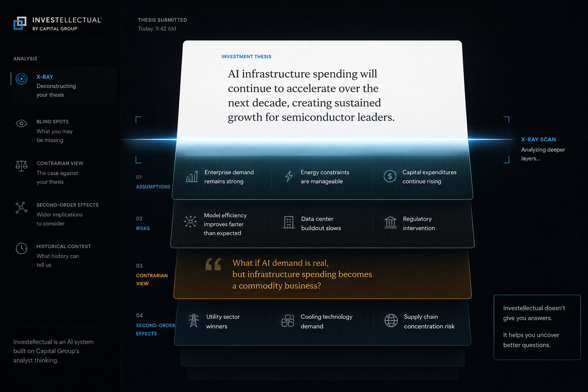588x392 pixels.
Task: Click the INVESTMENT THESIS card label
Action: (246, 57)
